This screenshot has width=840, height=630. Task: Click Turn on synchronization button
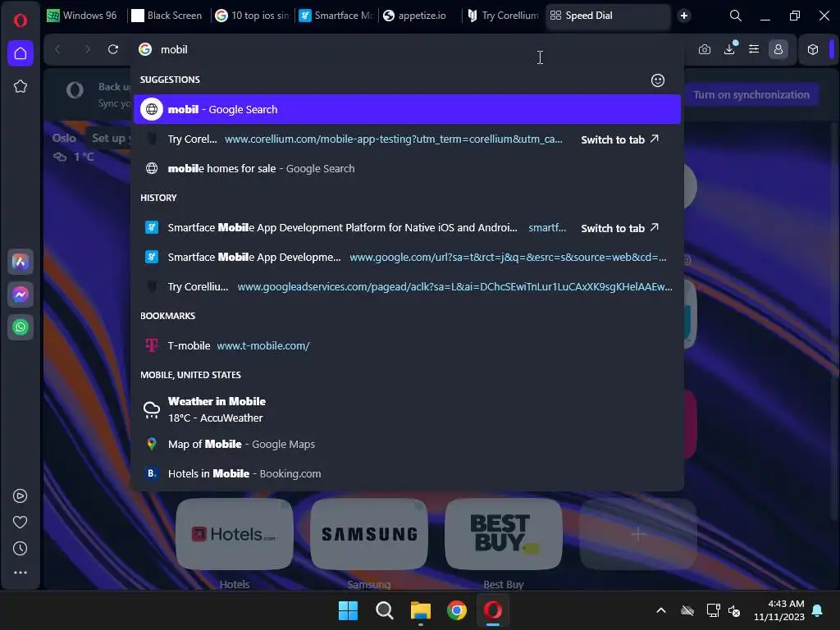pyautogui.click(x=751, y=95)
